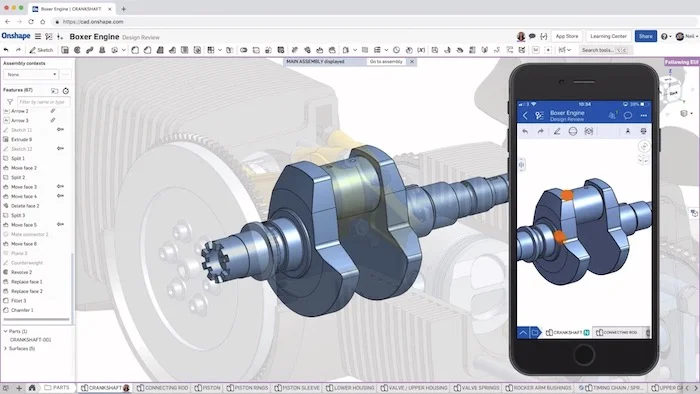
Task: Switch to the CONNECTING ROD tab
Action: click(162, 388)
